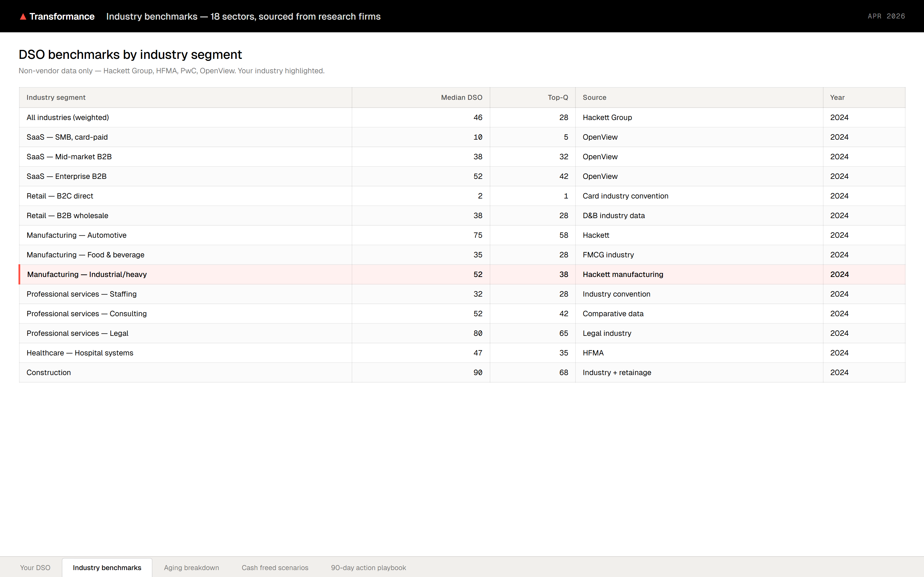Sort by the Median DSO column header
The image size is (924, 577).
click(461, 97)
